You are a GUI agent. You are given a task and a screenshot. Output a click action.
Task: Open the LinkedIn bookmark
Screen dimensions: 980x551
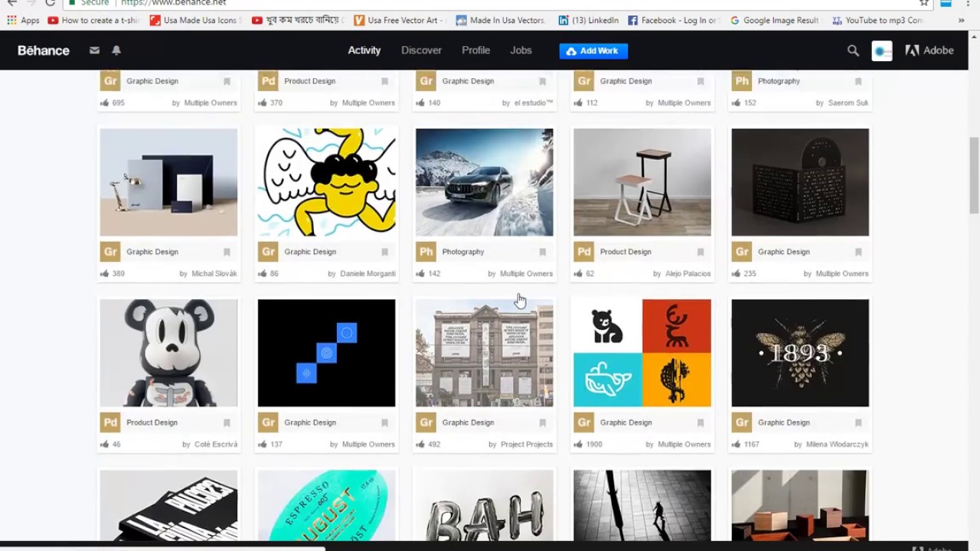pos(588,21)
